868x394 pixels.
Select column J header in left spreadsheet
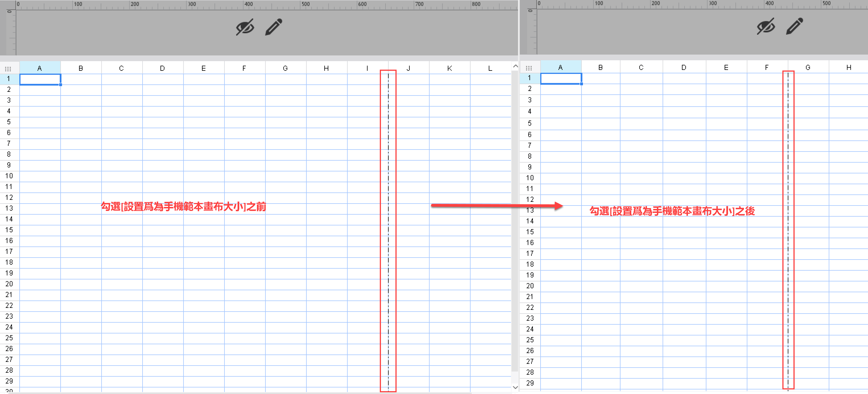408,68
